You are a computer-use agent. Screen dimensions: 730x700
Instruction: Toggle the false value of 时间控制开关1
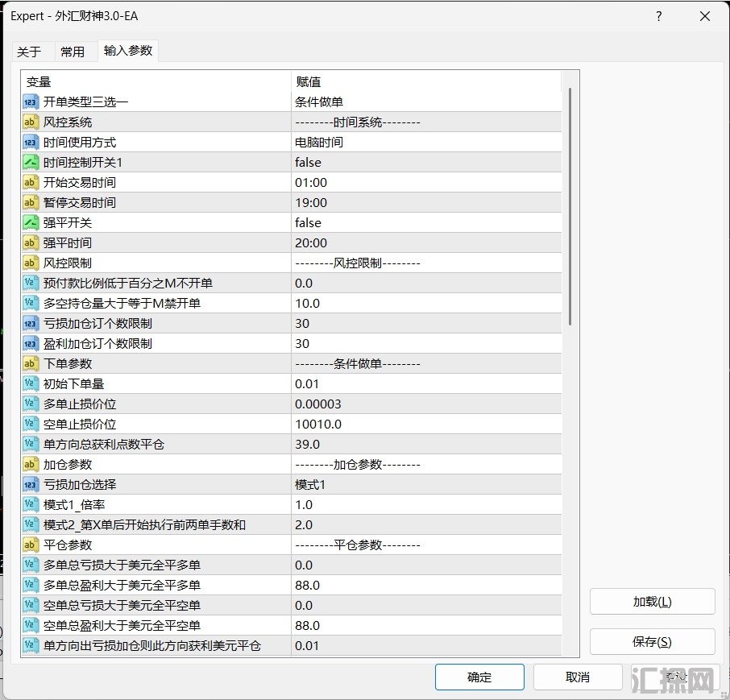pos(308,163)
